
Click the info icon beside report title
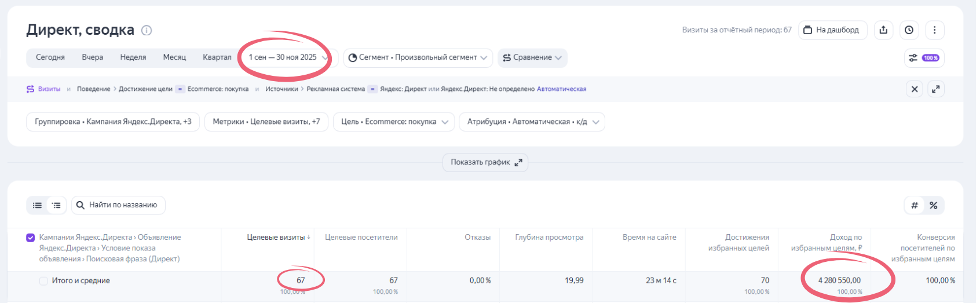tap(147, 31)
